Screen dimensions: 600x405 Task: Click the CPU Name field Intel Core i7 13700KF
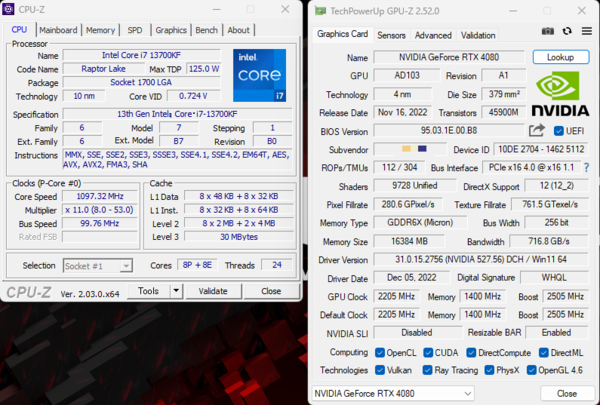tap(142, 55)
